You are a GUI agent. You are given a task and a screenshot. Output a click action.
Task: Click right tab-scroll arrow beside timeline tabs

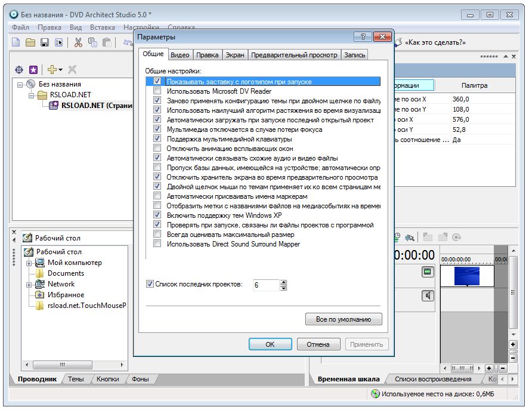click(513, 379)
